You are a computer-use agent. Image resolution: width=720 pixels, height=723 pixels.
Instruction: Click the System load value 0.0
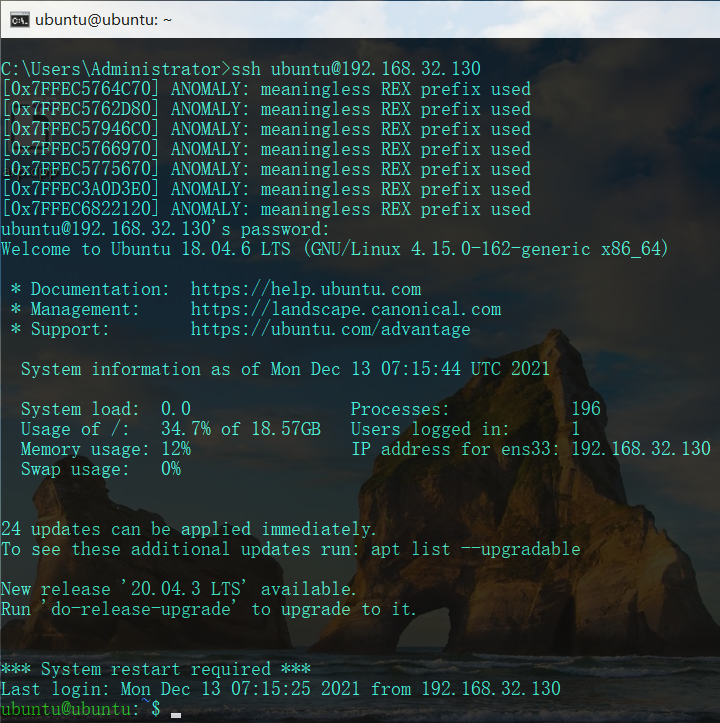pyautogui.click(x=176, y=409)
